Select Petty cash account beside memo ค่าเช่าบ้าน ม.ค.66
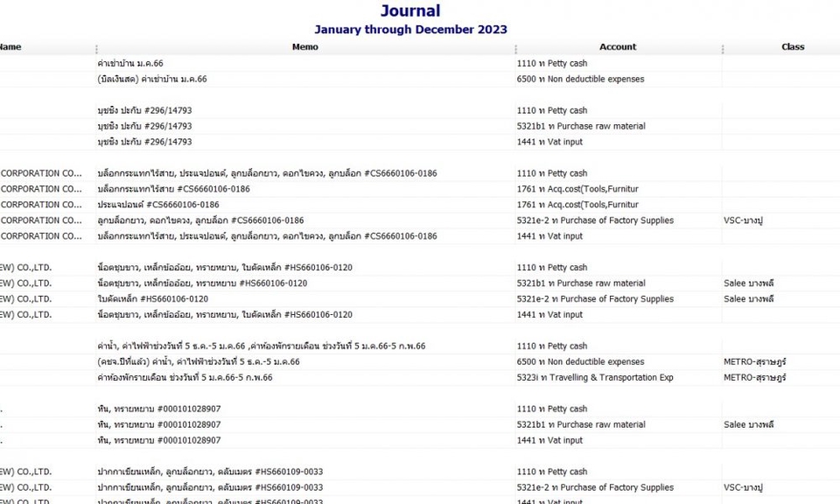 point(552,63)
